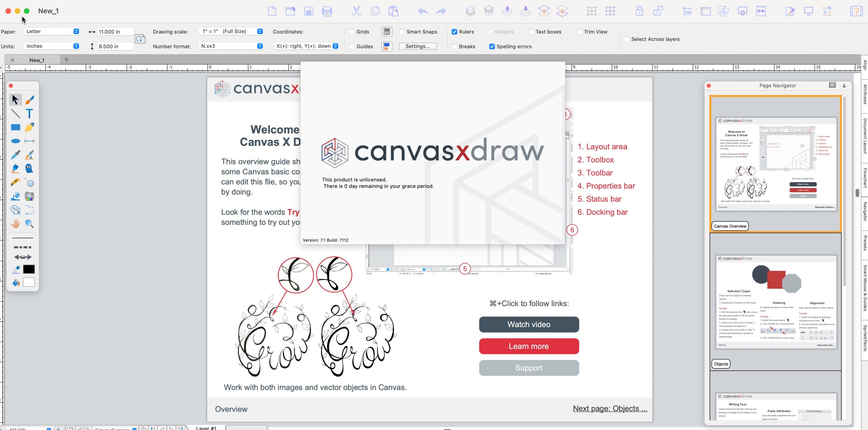Select the Line tool
This screenshot has width=868, height=430.
15,113
